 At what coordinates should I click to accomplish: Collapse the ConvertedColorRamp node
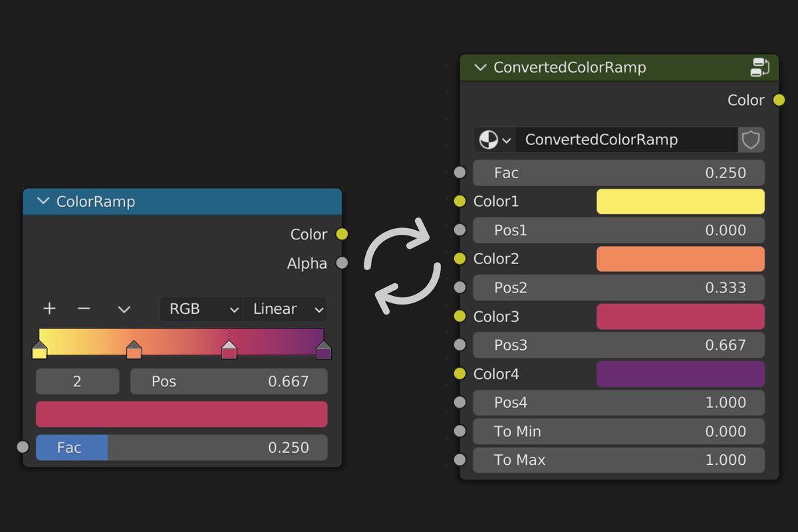(x=481, y=67)
